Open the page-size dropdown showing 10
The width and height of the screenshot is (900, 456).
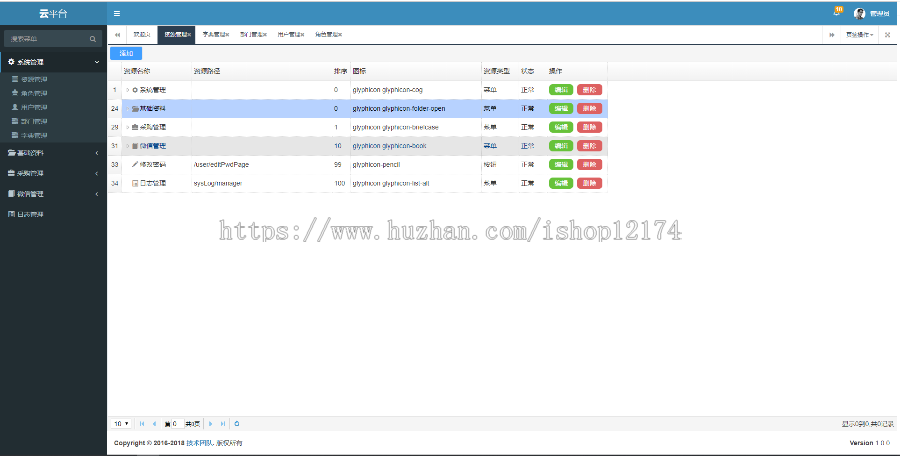pyautogui.click(x=121, y=424)
